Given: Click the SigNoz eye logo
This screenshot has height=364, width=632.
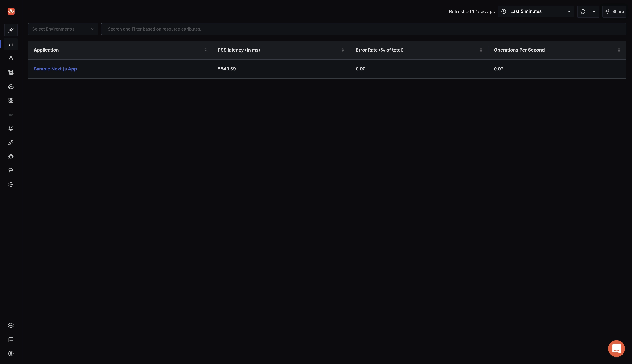Looking at the screenshot, I should [x=11, y=11].
